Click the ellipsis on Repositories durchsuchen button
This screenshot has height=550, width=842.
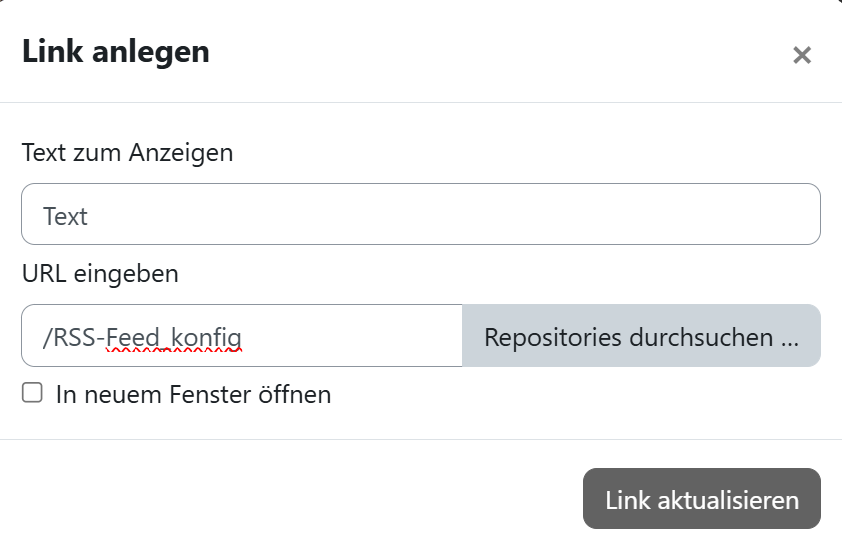(x=789, y=338)
